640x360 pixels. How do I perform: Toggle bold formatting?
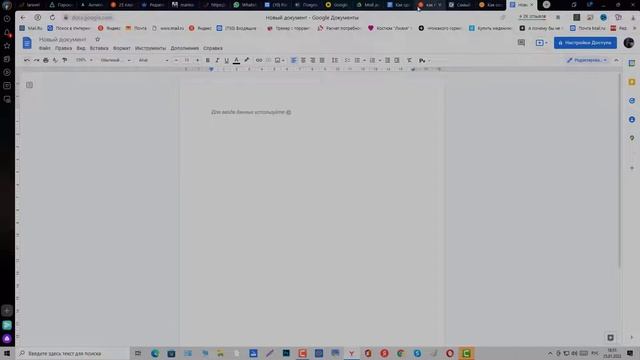[208, 60]
